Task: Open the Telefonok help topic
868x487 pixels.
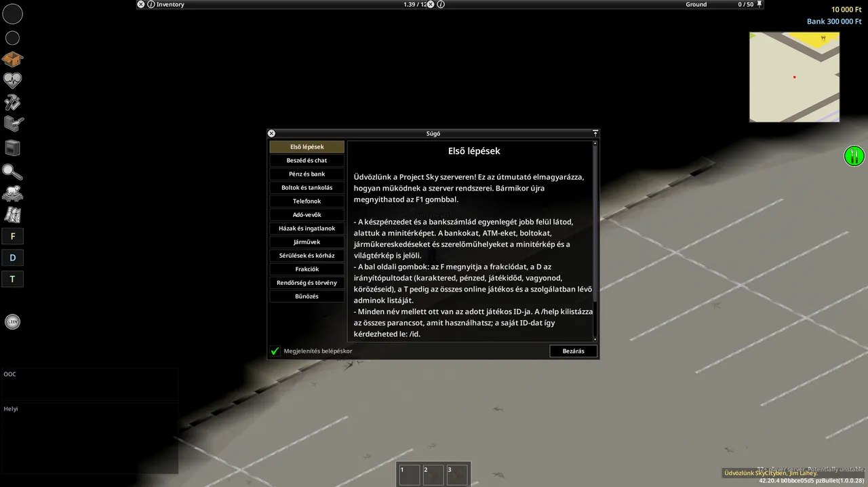Action: click(x=307, y=201)
